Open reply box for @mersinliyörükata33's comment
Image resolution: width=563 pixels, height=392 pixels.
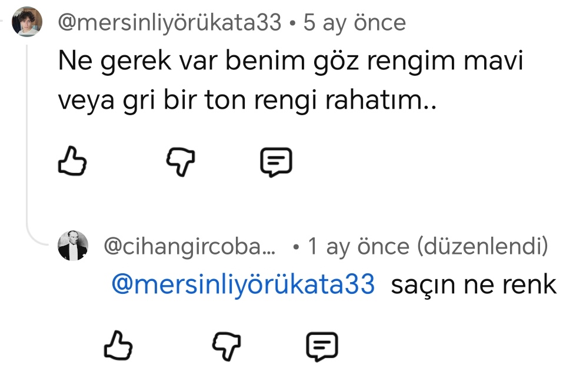pos(276,162)
